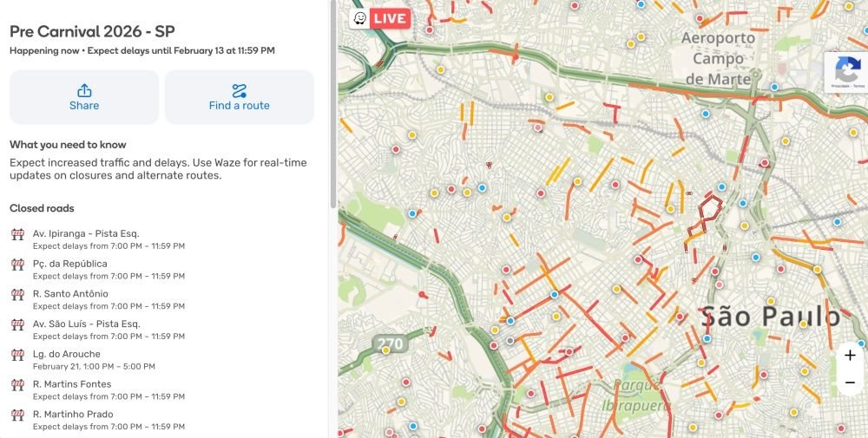
Task: Click the 270 highway shield on map
Action: (x=390, y=344)
